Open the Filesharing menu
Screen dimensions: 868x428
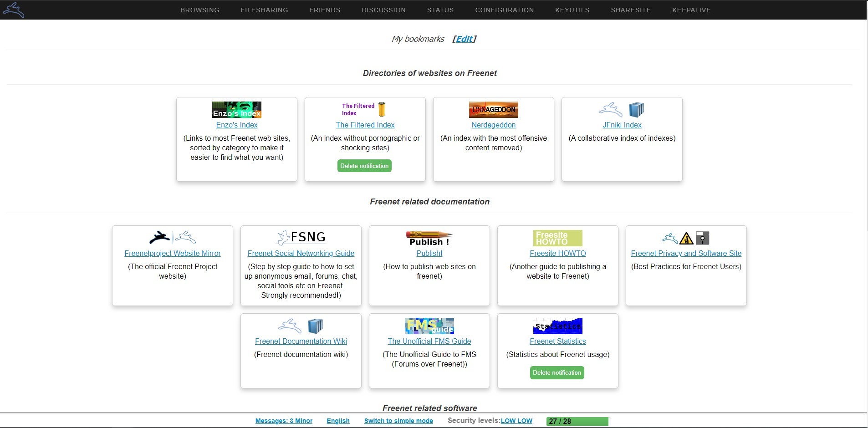[x=265, y=10]
